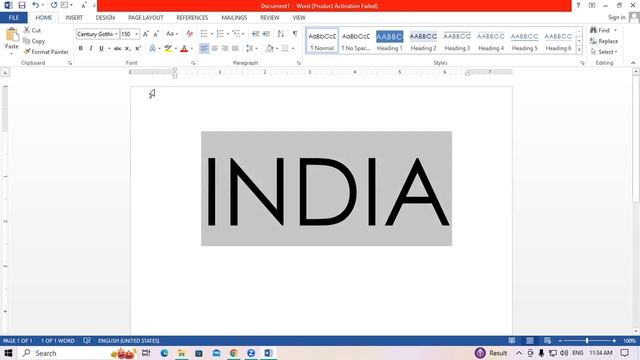The image size is (640, 360).
Task: Switch to the DESIGN tab
Action: pyautogui.click(x=105, y=18)
